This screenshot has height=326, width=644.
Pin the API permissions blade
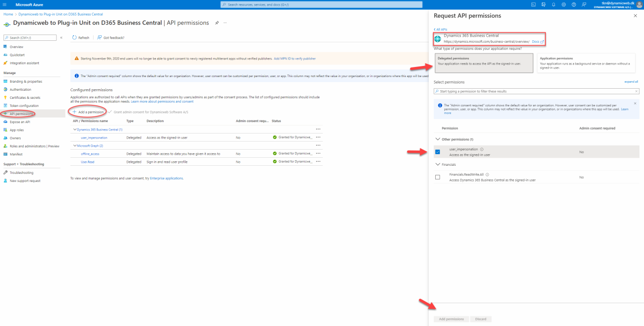(x=217, y=23)
